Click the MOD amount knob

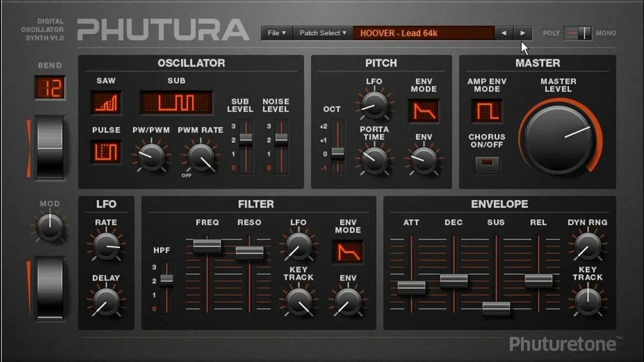pos(50,227)
